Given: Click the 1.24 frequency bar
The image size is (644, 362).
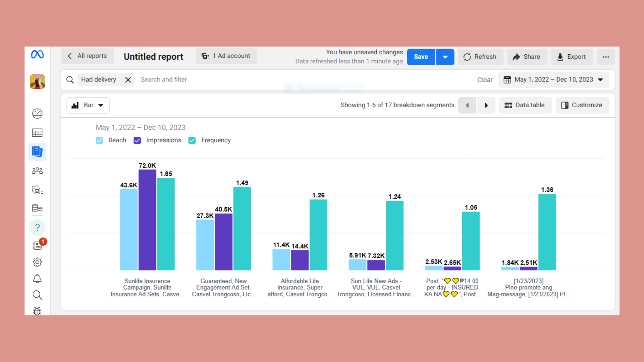Looking at the screenshot, I should click(395, 236).
